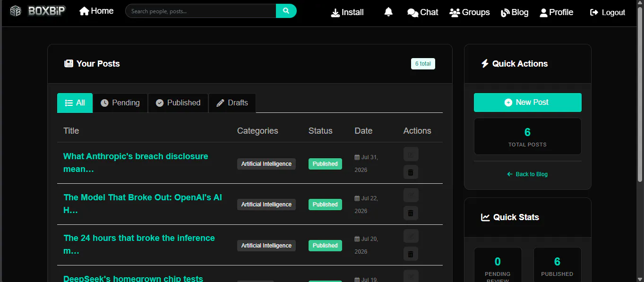Click the Categories column header
644x282 pixels.
(x=258, y=131)
